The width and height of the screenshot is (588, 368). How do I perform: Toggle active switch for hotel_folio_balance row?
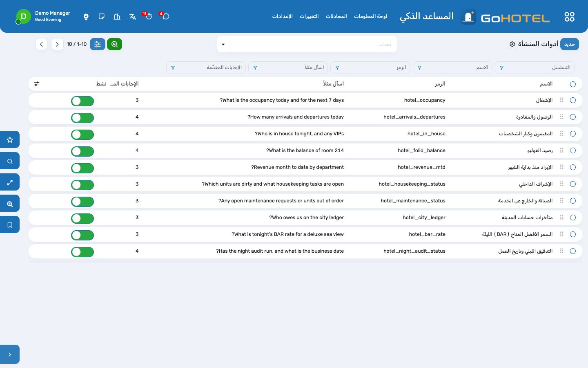point(82,151)
